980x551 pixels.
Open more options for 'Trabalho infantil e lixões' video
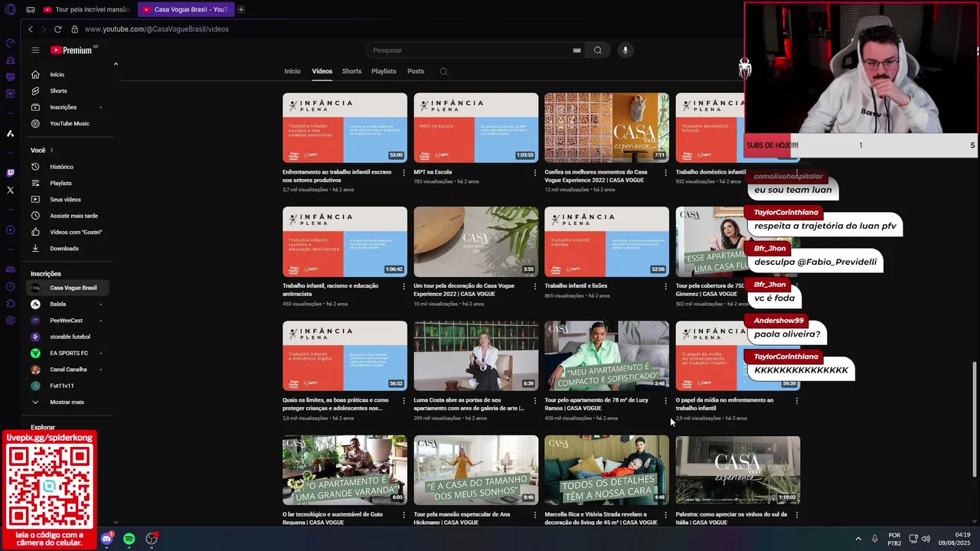[x=665, y=286]
